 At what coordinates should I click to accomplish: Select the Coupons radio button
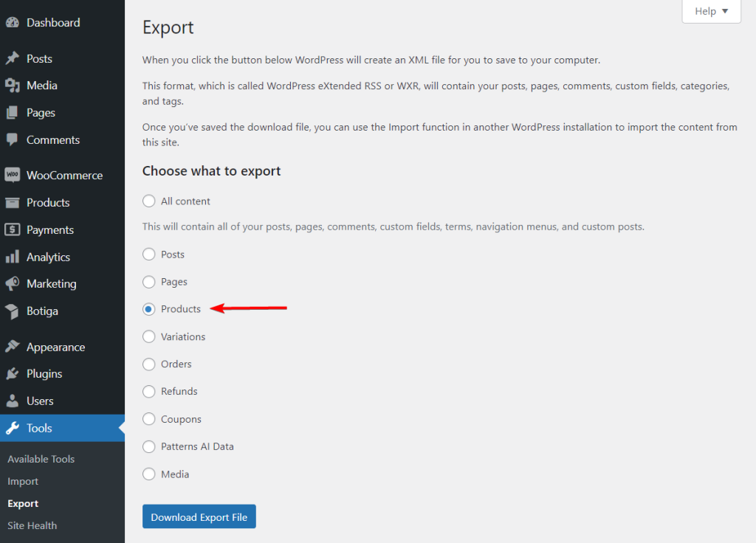coord(149,419)
